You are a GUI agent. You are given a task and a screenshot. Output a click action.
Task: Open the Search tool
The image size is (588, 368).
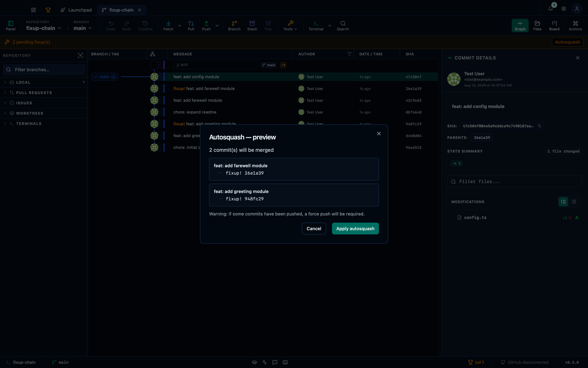point(343,26)
